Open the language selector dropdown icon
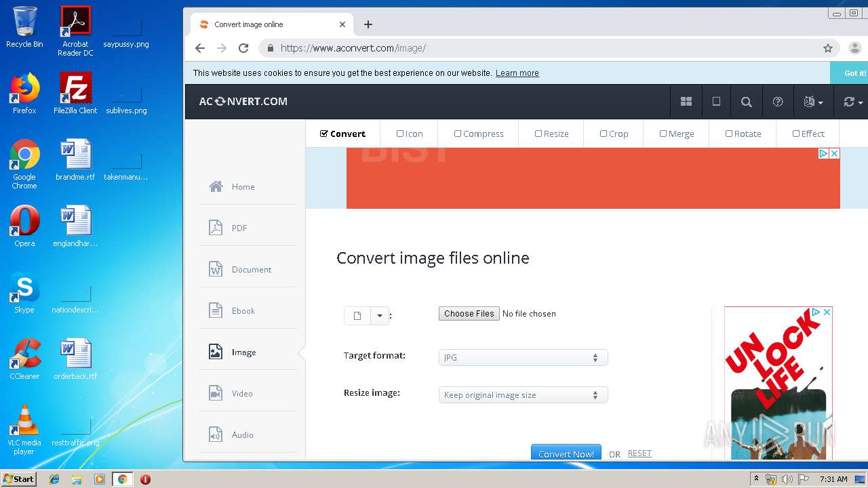Screen dimensions: 868x488 (813, 102)
